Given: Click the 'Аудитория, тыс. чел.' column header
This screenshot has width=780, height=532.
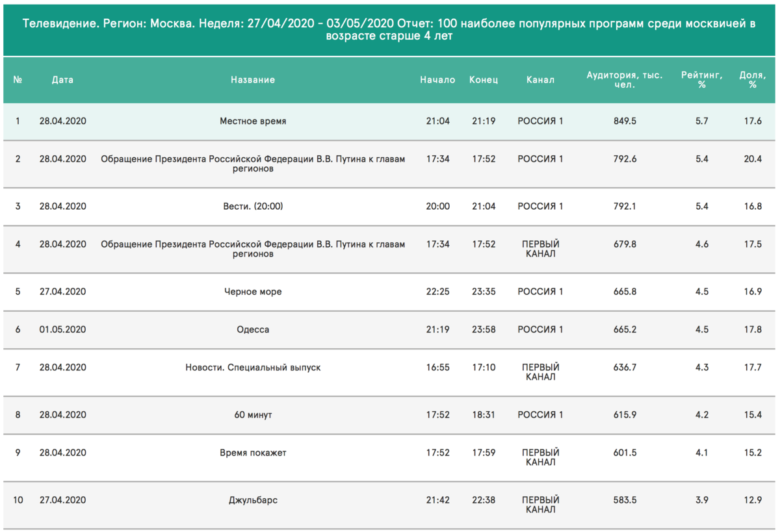Looking at the screenshot, I should (625, 80).
